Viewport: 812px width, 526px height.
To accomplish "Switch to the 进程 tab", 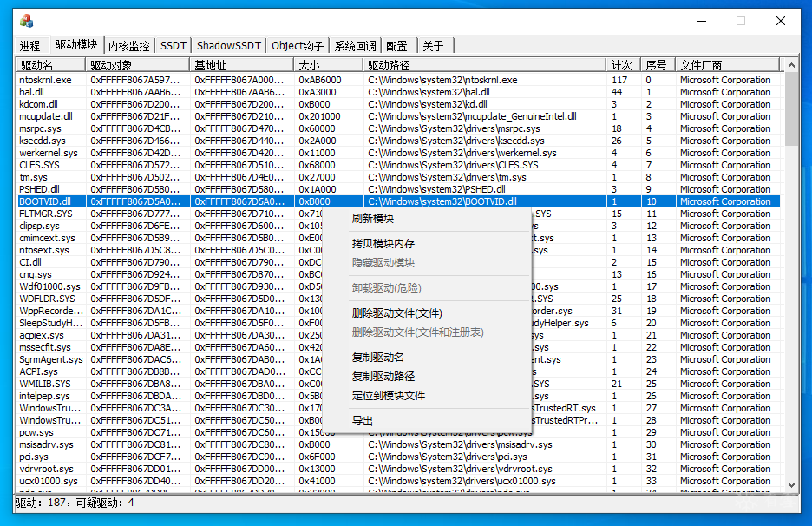I will (x=30, y=46).
